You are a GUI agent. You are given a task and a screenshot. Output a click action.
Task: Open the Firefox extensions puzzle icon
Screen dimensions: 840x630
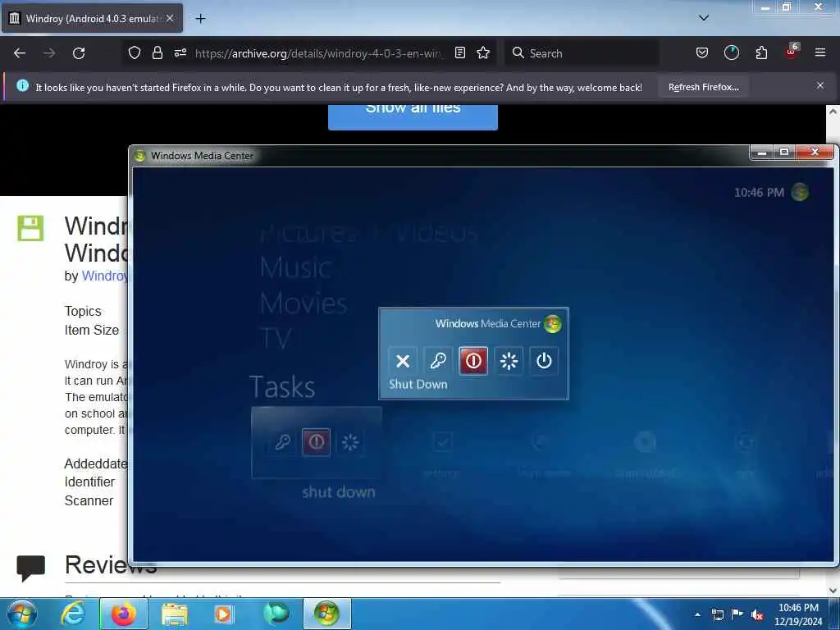(x=761, y=53)
